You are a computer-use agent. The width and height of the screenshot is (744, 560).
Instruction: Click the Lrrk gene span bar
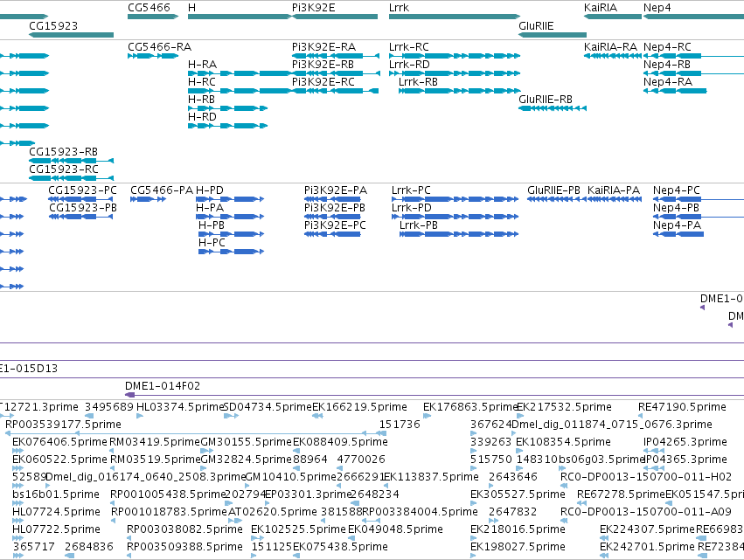[x=455, y=17]
